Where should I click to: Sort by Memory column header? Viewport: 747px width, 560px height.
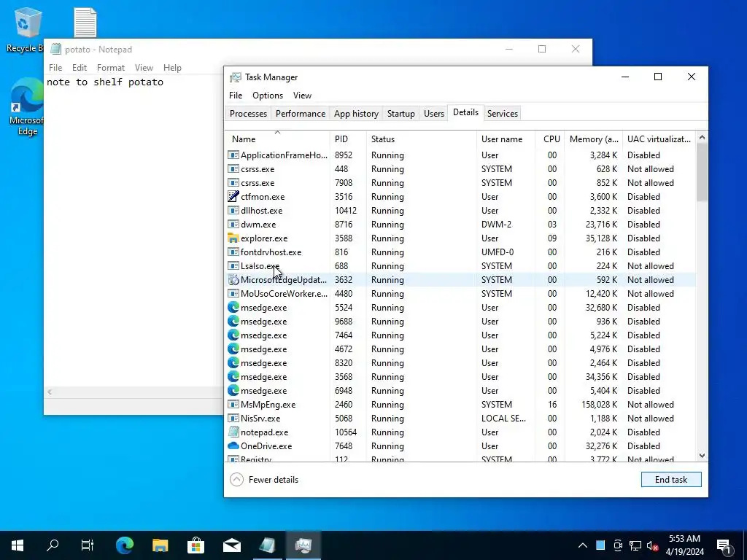pyautogui.click(x=594, y=139)
